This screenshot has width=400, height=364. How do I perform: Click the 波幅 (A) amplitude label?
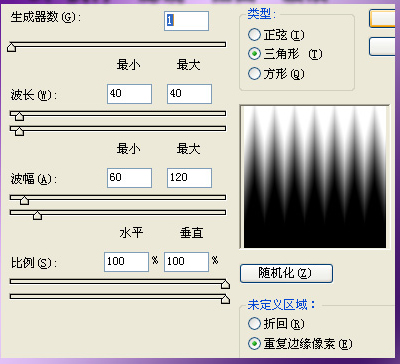34,179
